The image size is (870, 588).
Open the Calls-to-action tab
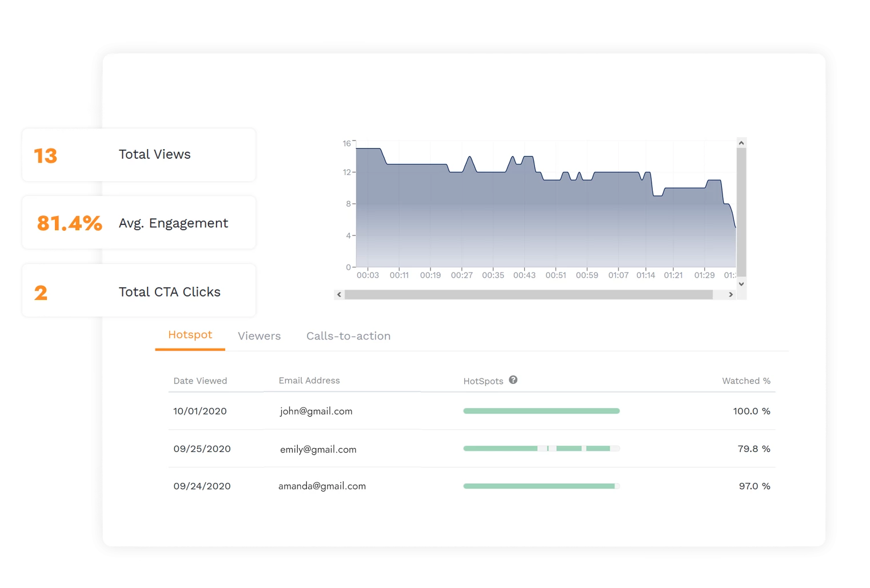point(349,336)
